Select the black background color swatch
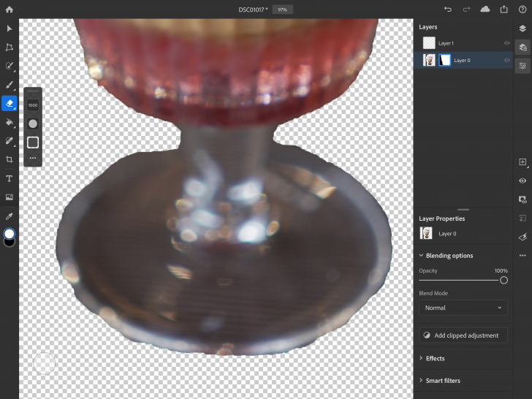The height and width of the screenshot is (399, 532). coord(9,243)
